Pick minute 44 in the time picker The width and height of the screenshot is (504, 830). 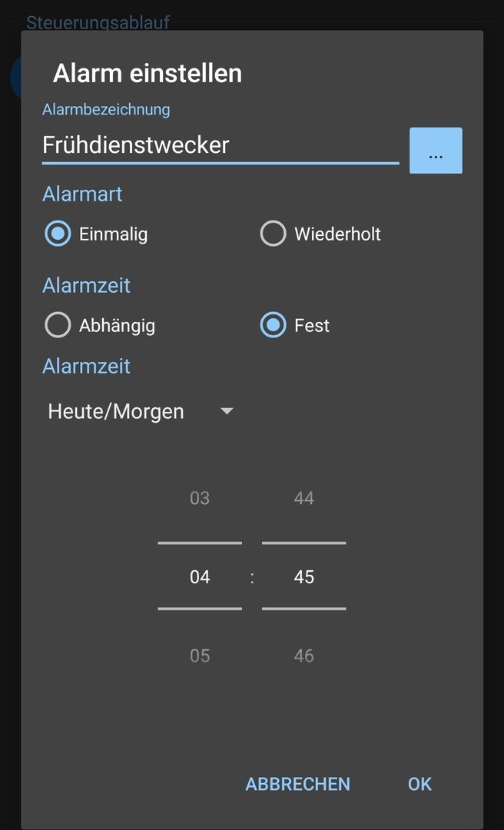coord(304,499)
